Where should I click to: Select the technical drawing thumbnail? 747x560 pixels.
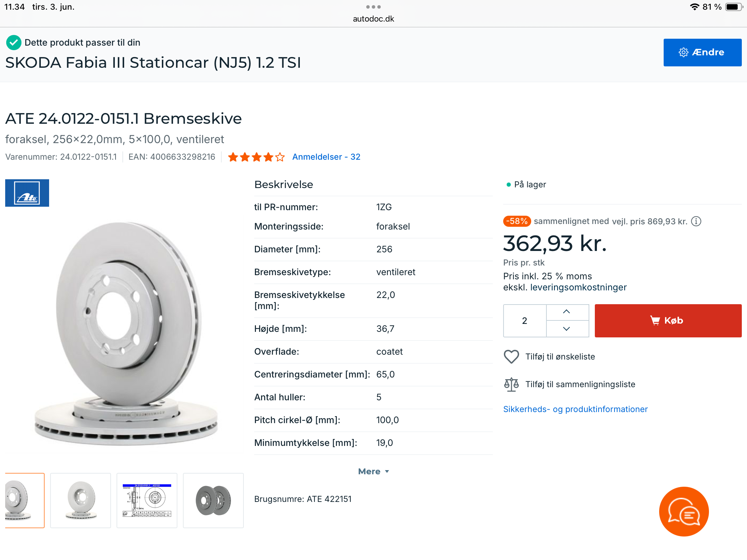click(x=147, y=500)
